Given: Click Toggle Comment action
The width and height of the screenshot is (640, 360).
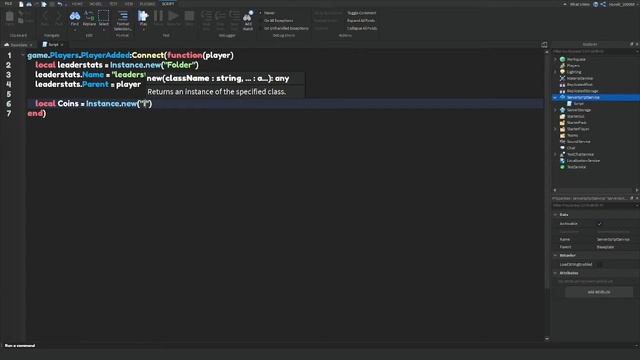Looking at the screenshot, I should click(361, 13).
